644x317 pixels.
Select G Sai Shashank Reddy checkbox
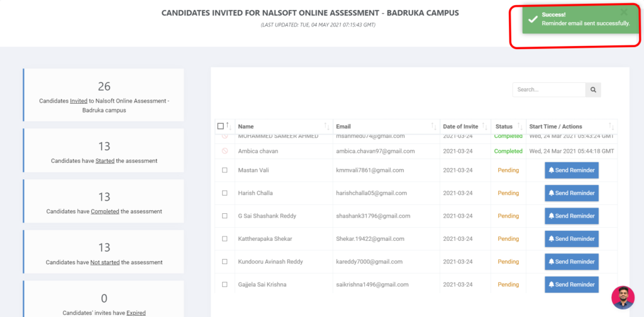225,216
